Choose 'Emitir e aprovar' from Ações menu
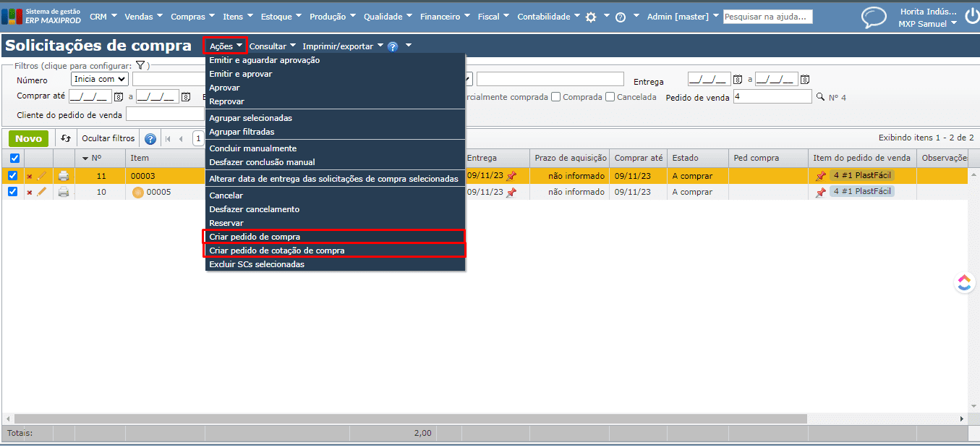 click(x=335, y=74)
